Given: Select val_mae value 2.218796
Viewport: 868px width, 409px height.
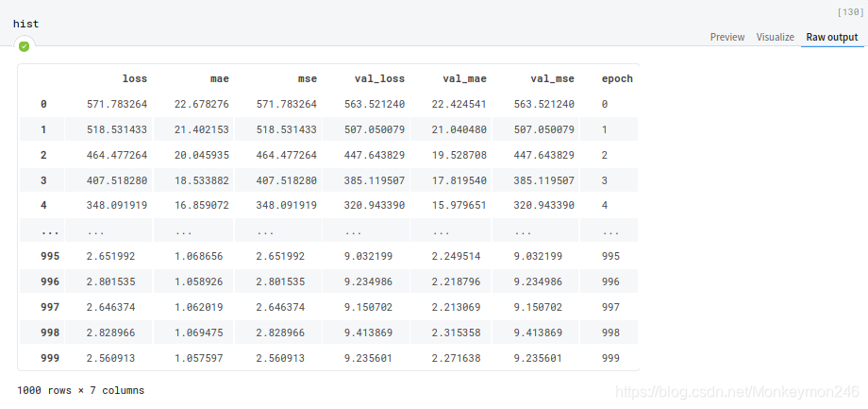Looking at the screenshot, I should pos(456,281).
